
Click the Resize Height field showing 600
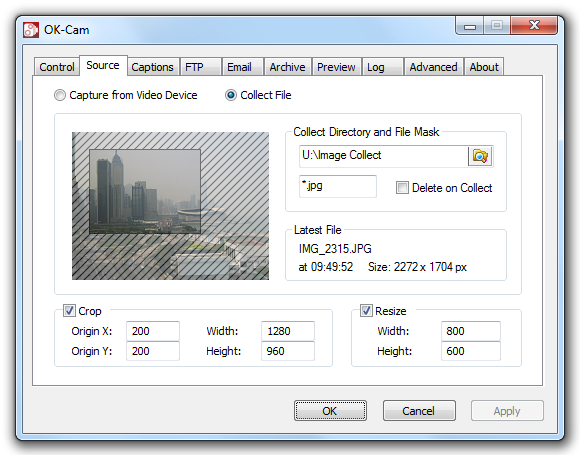(x=471, y=351)
